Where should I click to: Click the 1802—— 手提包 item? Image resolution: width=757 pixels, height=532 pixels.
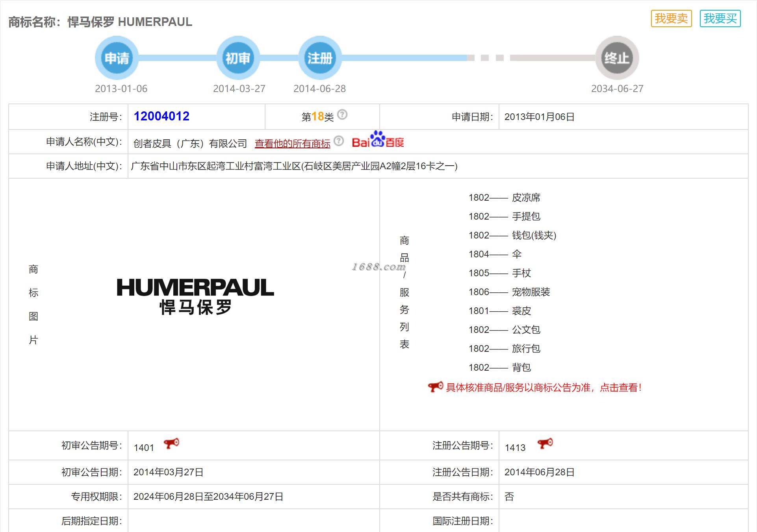click(505, 216)
